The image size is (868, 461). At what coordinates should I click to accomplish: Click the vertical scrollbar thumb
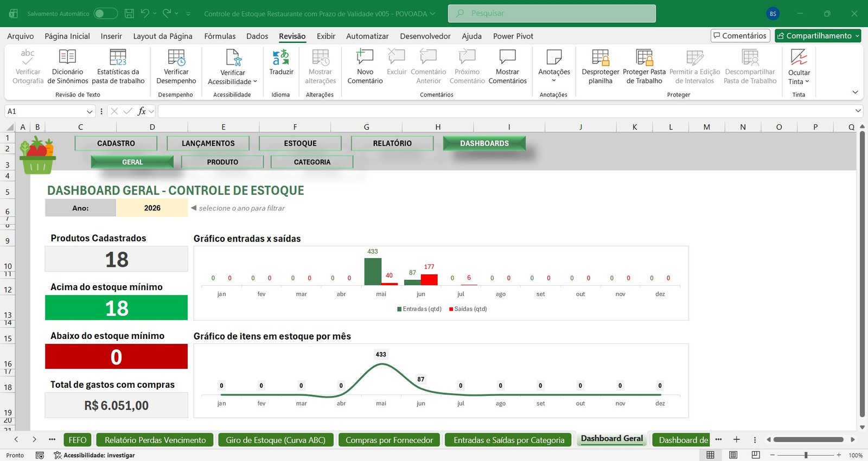pos(863,274)
